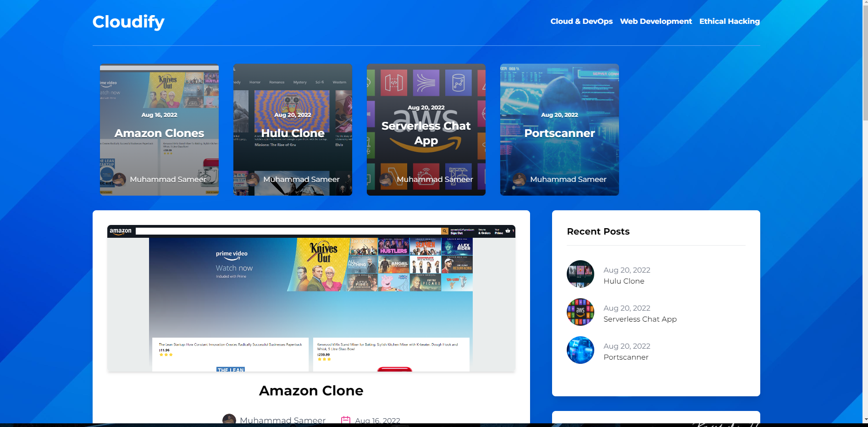
Task: Open Hulu Clone link in Recent Posts
Action: pyautogui.click(x=624, y=281)
